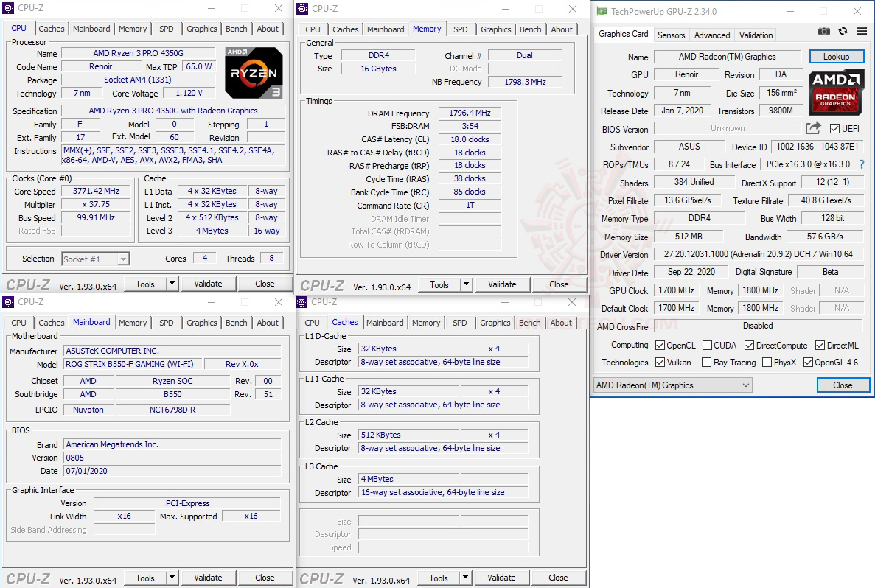Viewport: 875px width, 588px height.
Task: Click the CAS# Latency 18.0 clocks value
Action: coord(470,139)
